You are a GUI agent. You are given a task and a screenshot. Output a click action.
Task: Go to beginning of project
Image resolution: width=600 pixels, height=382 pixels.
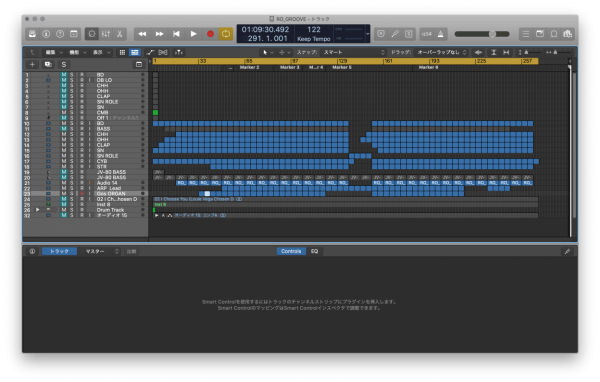tap(176, 34)
